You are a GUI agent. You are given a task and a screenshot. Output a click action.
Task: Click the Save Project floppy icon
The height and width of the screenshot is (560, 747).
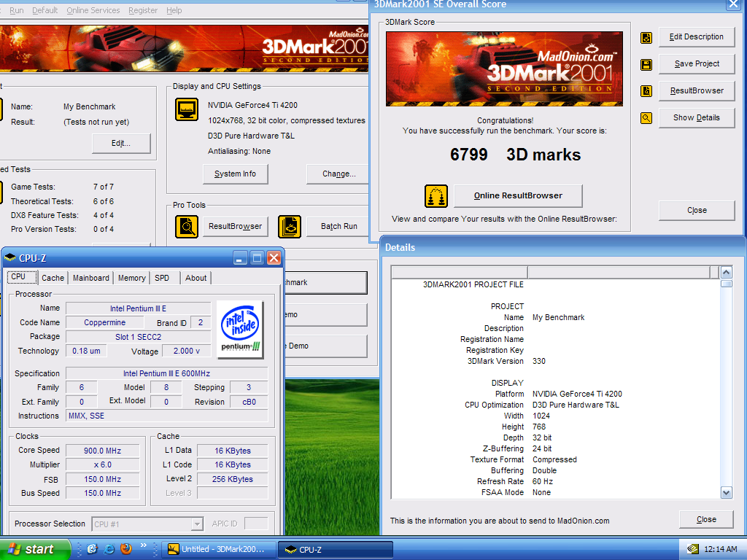(646, 64)
